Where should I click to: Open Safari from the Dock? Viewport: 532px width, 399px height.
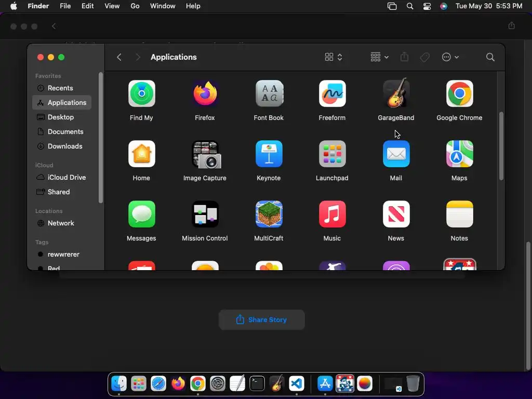[158, 384]
